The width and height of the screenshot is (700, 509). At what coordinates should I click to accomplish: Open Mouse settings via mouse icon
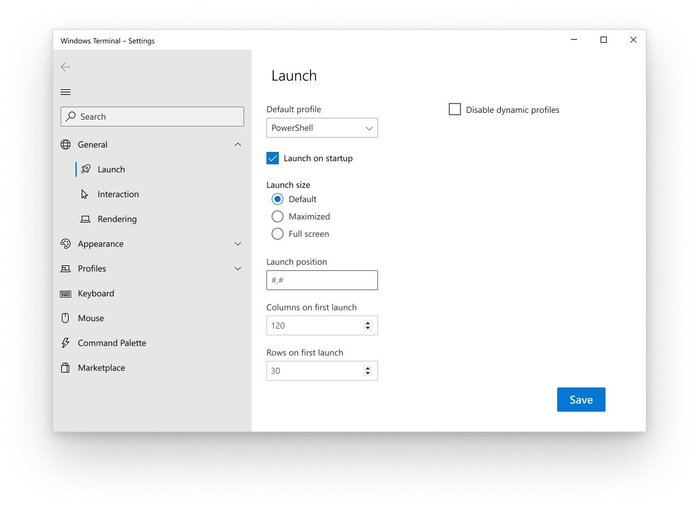pyautogui.click(x=66, y=318)
